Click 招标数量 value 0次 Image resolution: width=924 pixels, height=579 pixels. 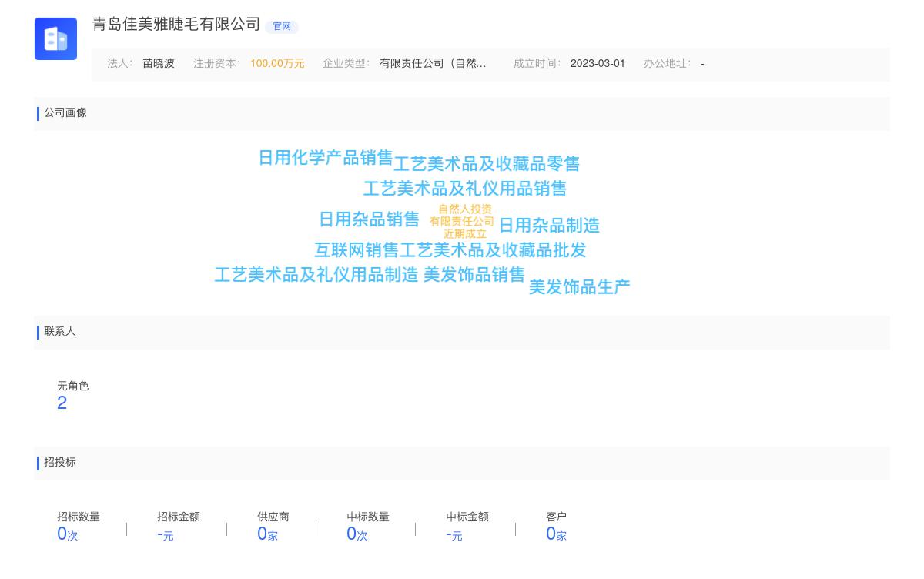click(66, 534)
